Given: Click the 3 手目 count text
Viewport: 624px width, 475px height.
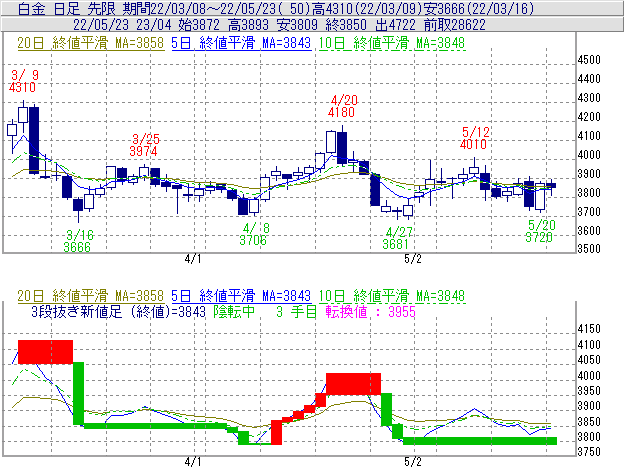Looking at the screenshot, I should click(x=296, y=311).
